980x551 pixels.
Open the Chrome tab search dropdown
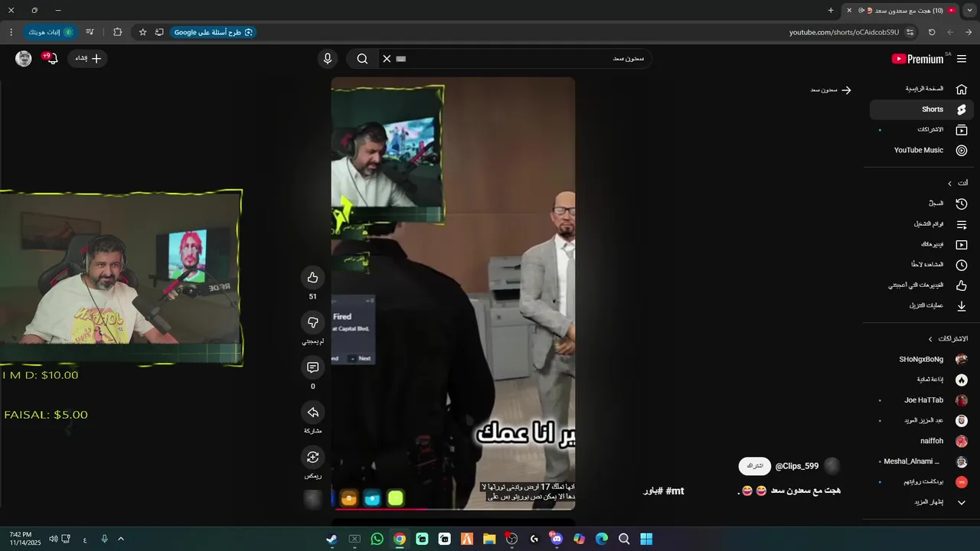point(970,11)
